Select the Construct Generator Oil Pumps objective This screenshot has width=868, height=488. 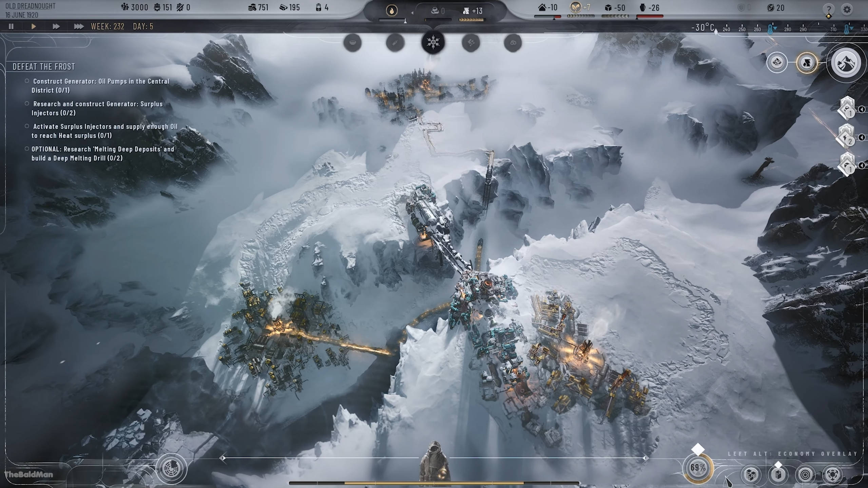point(100,86)
